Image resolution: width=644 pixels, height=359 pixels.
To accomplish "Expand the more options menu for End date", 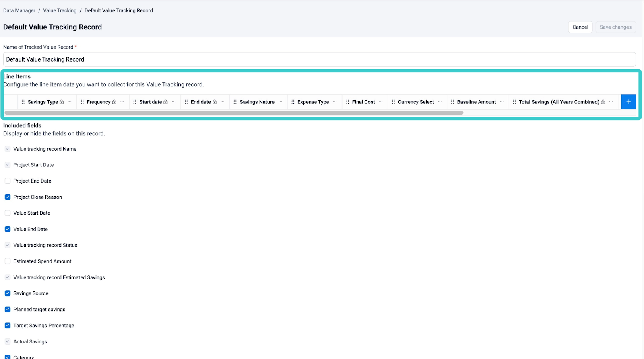I will [x=223, y=102].
